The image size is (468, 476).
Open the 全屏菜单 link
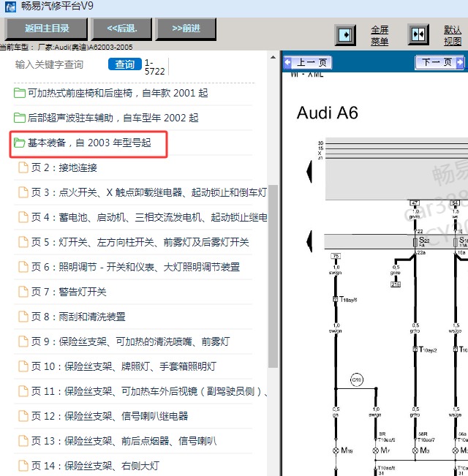point(380,35)
